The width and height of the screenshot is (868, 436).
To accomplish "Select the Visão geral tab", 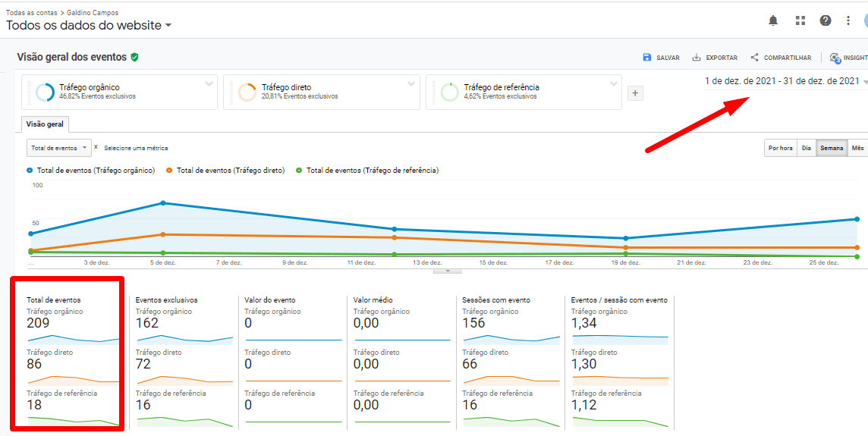I will 46,124.
